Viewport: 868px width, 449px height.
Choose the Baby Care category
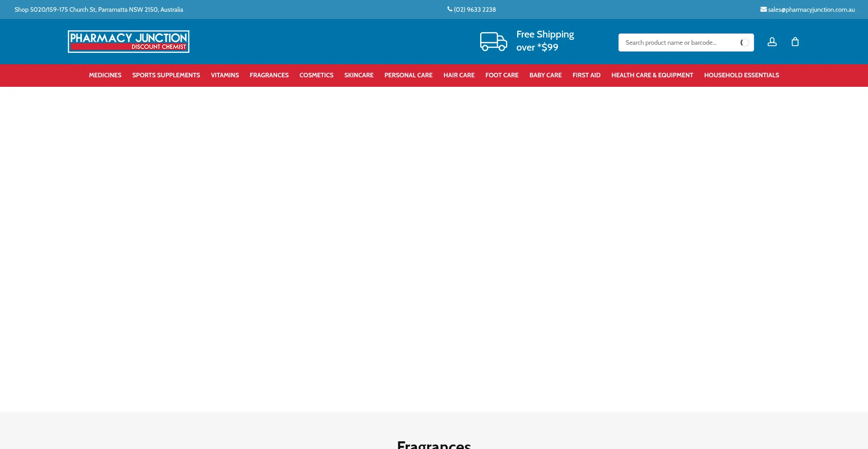point(545,76)
